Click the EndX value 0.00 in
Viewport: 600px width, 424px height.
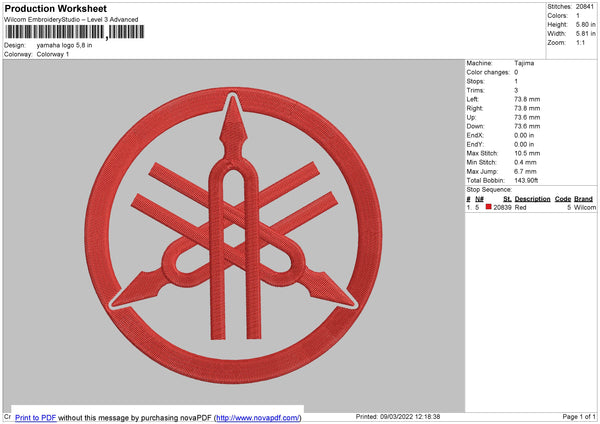pyautogui.click(x=524, y=135)
